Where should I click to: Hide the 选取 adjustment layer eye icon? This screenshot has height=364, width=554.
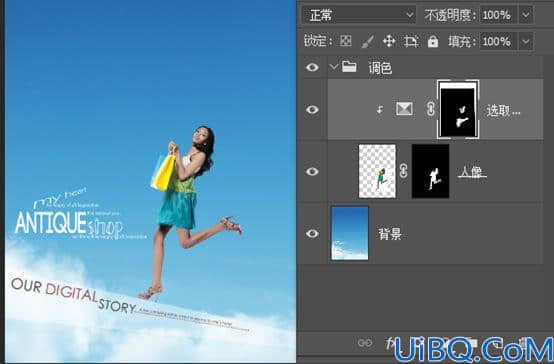(312, 110)
